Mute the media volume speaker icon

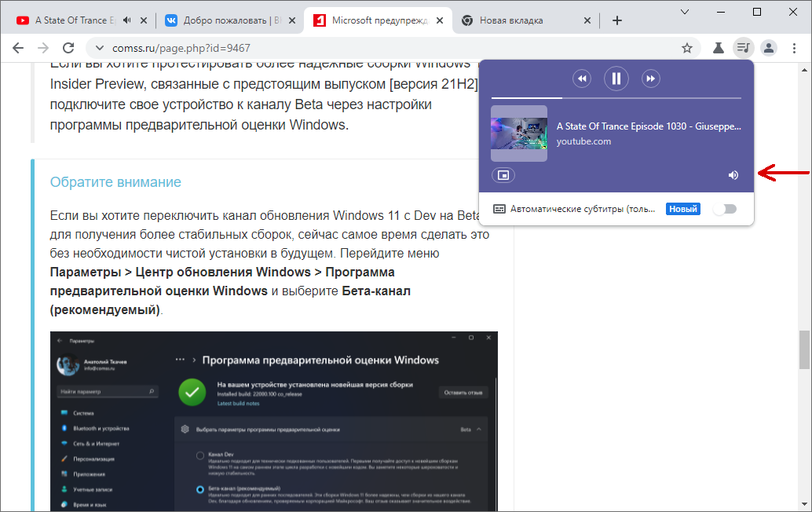click(x=733, y=174)
